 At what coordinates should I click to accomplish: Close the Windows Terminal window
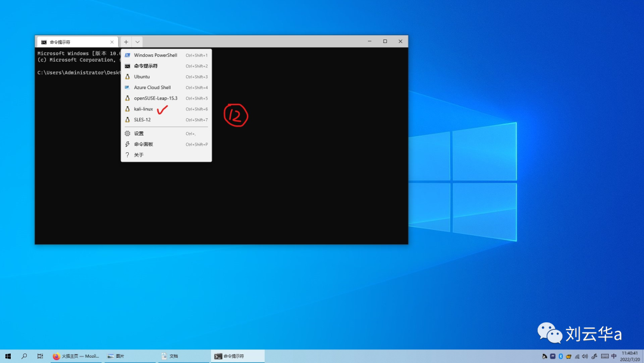click(401, 41)
